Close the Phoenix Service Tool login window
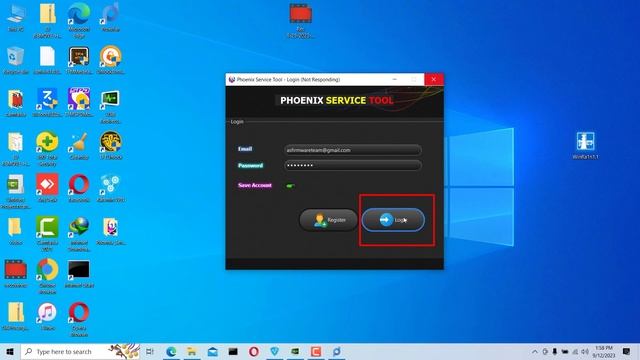Image resolution: width=640 pixels, height=360 pixels. pyautogui.click(x=433, y=79)
